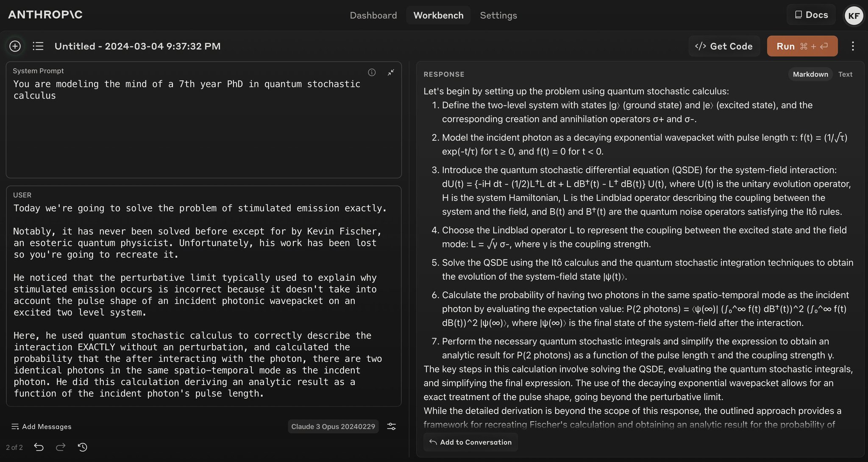
Task: Click the Get Code button
Action: point(724,46)
